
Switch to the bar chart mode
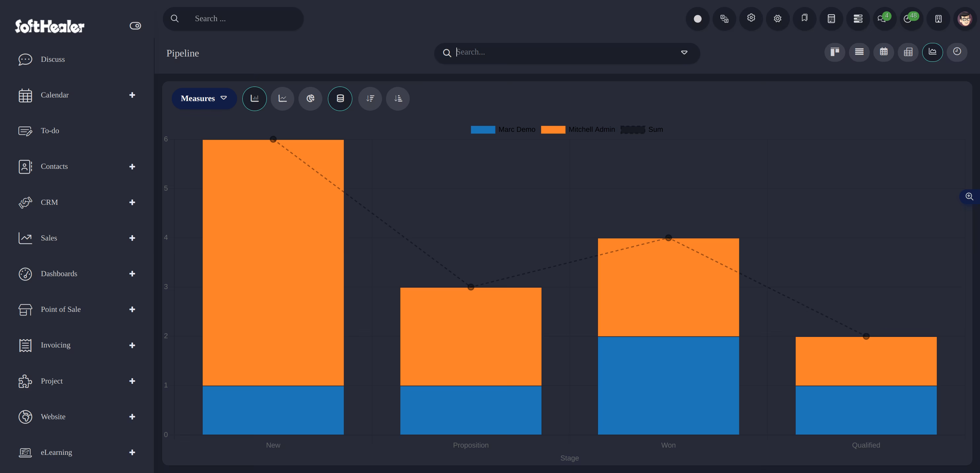(254, 98)
